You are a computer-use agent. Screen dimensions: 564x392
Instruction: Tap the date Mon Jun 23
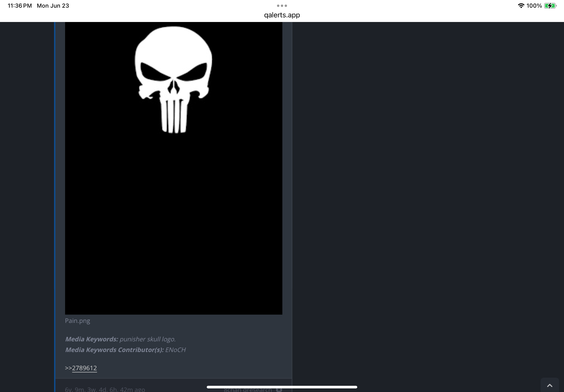click(53, 6)
